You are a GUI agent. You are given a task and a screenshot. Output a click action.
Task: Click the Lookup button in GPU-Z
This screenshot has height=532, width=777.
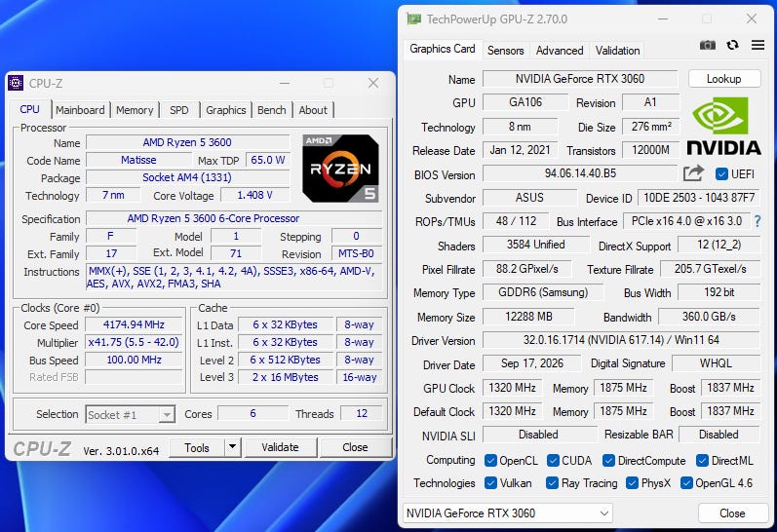point(724,79)
